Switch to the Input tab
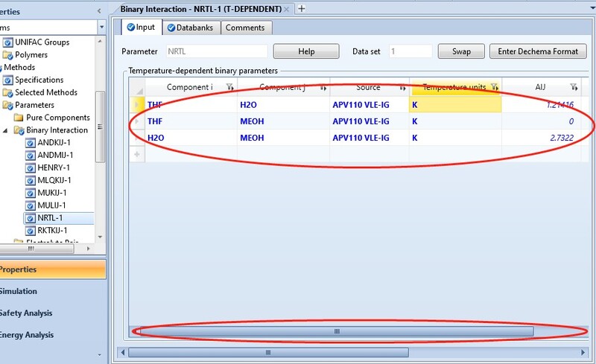 pyautogui.click(x=141, y=28)
